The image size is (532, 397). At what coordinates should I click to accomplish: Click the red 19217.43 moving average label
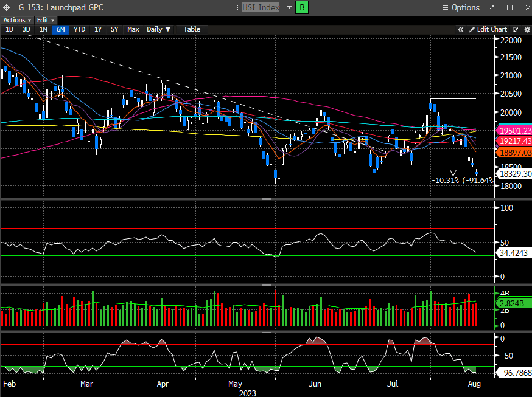tap(515, 141)
